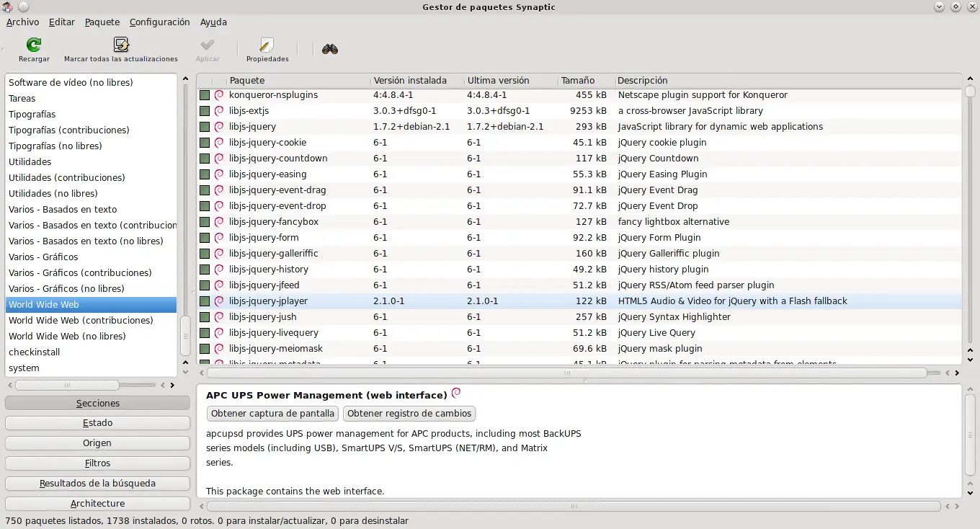
Task: Click Obtener captura de pantalla button
Action: [x=272, y=414]
